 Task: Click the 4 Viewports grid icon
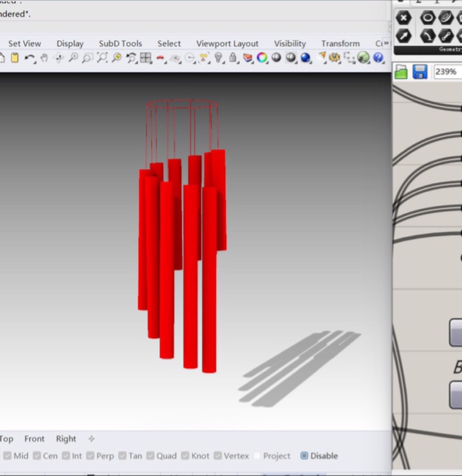(146, 58)
